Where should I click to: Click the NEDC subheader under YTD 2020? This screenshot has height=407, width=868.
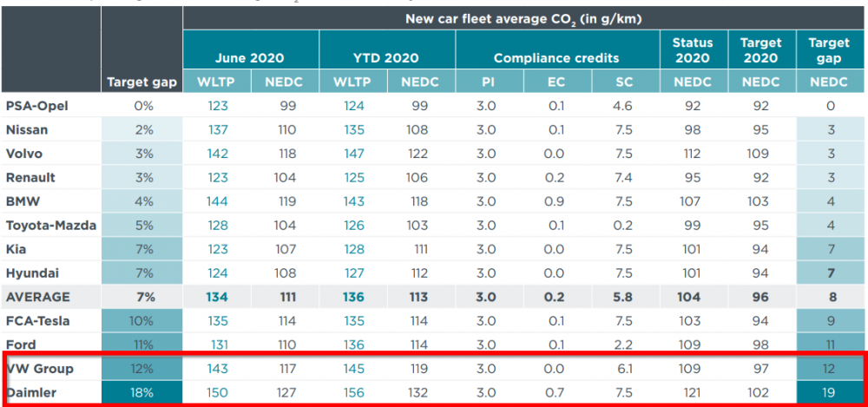pyautogui.click(x=421, y=82)
